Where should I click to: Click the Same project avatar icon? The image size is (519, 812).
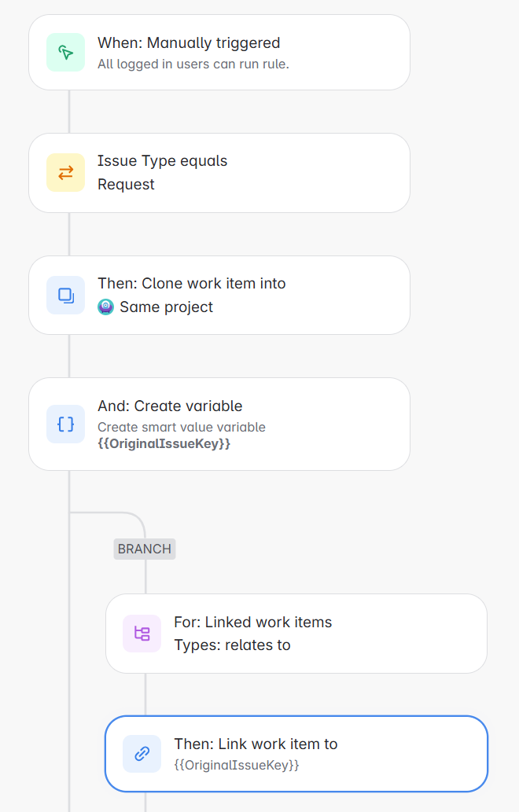point(105,307)
